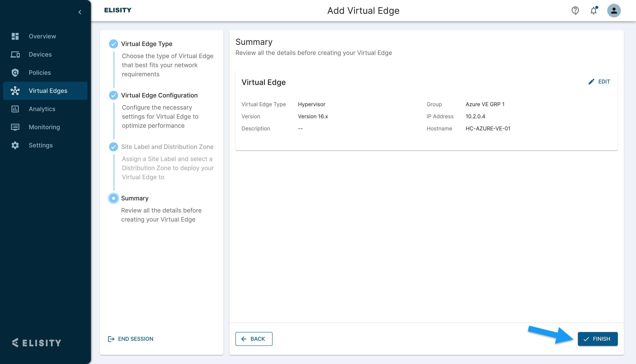
Task: Collapse the left sidebar with the chevron
Action: tap(80, 12)
